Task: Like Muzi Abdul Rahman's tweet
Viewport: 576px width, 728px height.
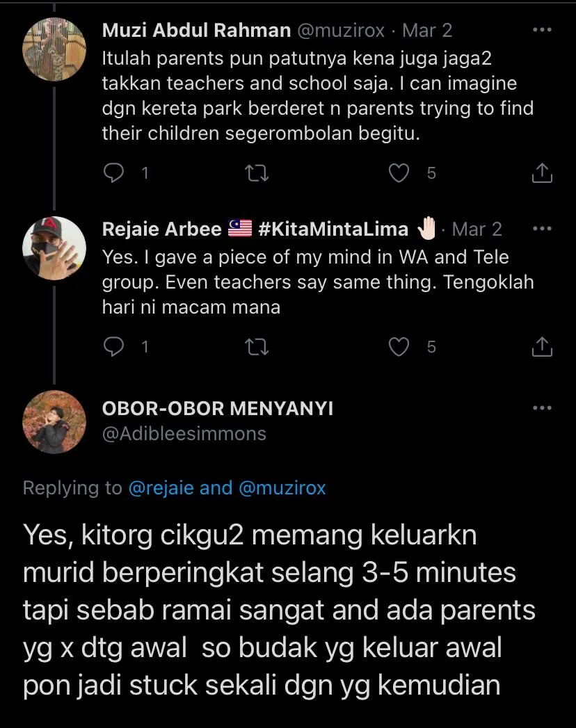Action: (x=399, y=172)
